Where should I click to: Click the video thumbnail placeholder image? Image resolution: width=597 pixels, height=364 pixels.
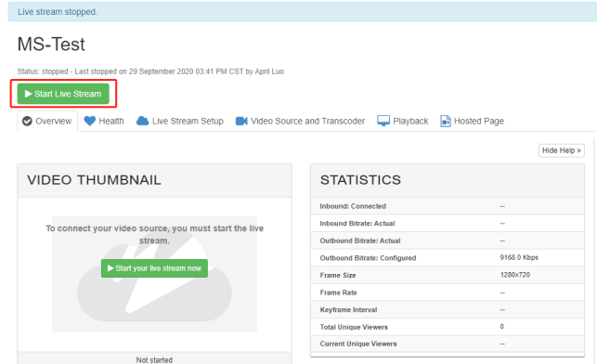154,274
